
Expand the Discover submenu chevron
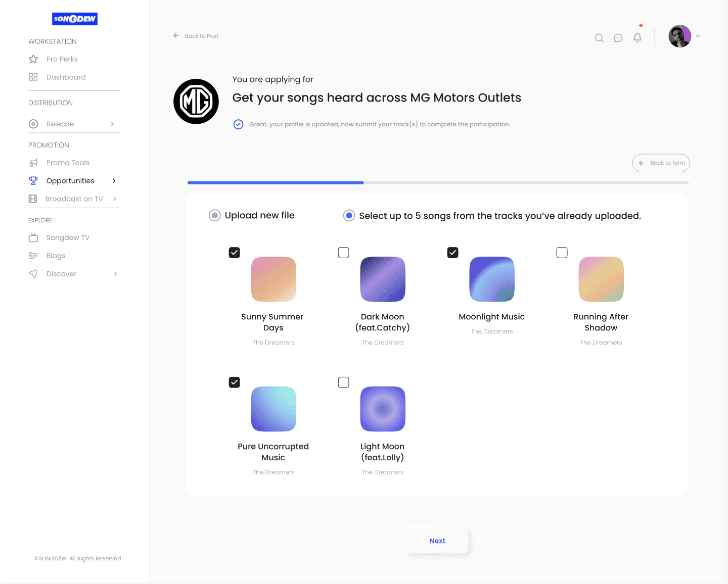tap(115, 274)
